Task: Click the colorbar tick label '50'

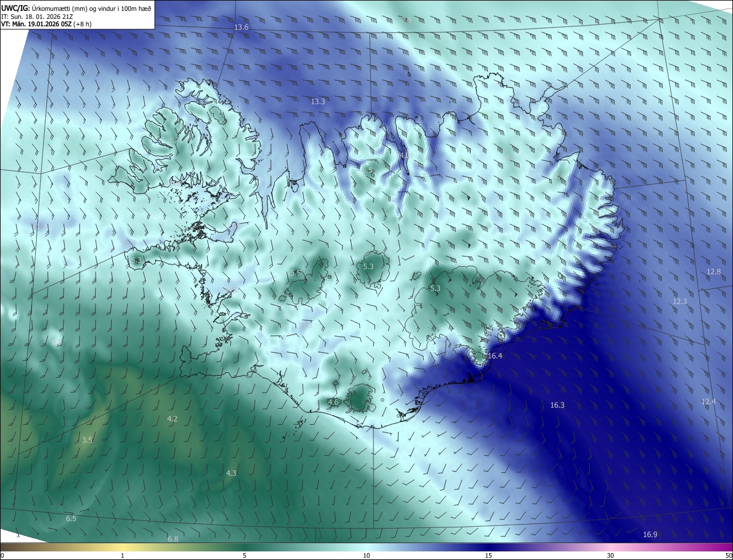Action: pos(728,555)
